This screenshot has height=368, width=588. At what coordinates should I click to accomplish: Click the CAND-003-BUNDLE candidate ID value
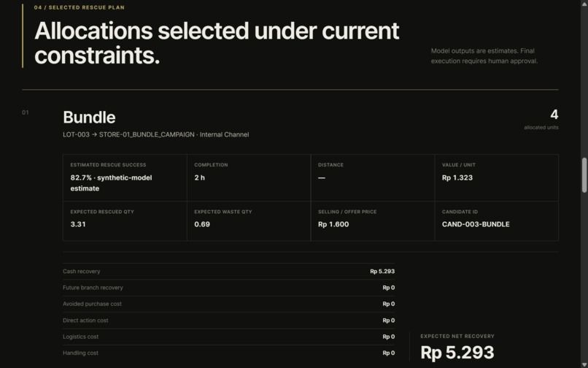tap(476, 224)
